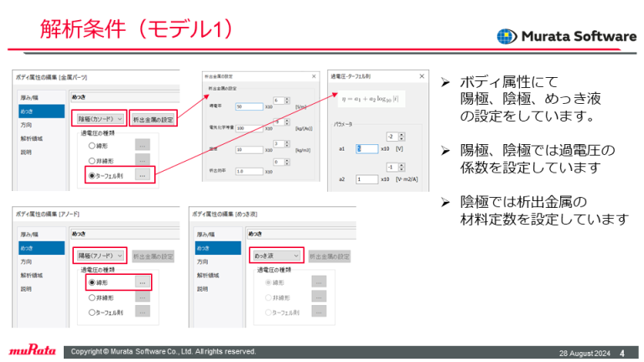Viewport: 644px width, 362px height.
Task: Switch to 方向 tab in 金属パーツ dialog
Action: [x=27, y=125]
